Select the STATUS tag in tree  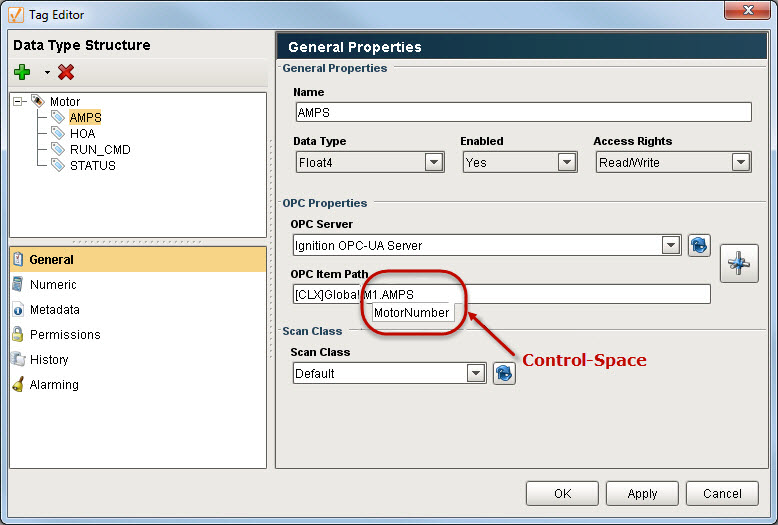[92, 165]
